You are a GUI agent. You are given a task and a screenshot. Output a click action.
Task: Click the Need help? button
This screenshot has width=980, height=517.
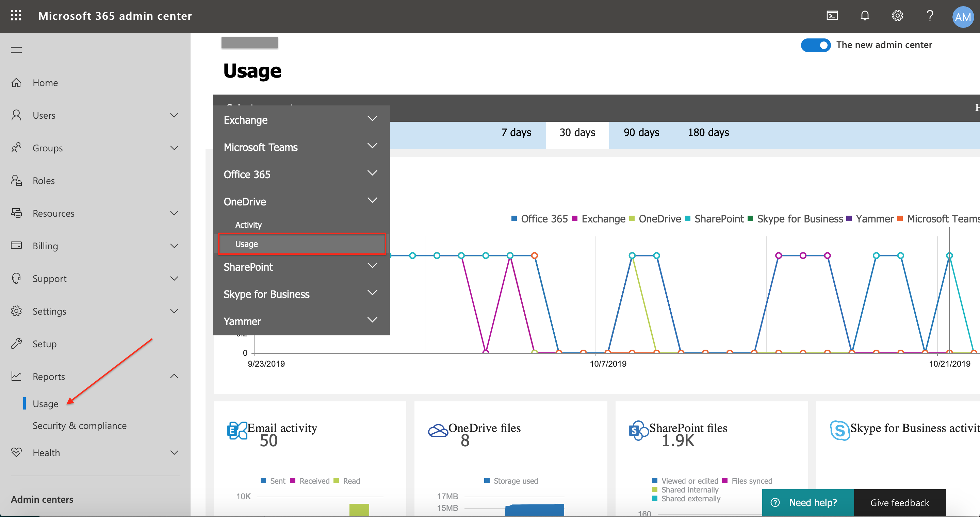808,503
